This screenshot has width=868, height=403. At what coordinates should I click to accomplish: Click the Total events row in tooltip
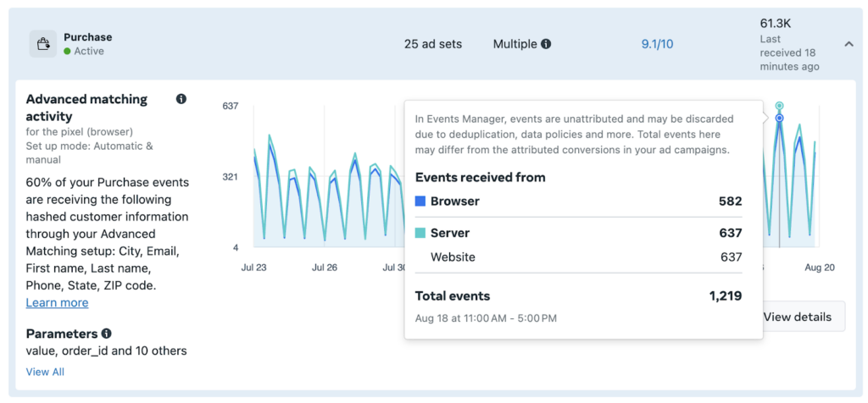(x=577, y=296)
